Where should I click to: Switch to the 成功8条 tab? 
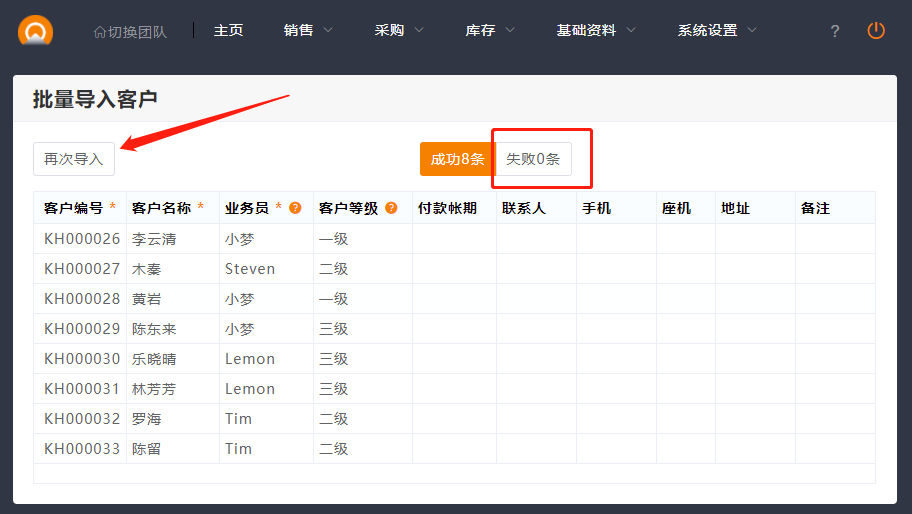click(x=457, y=159)
